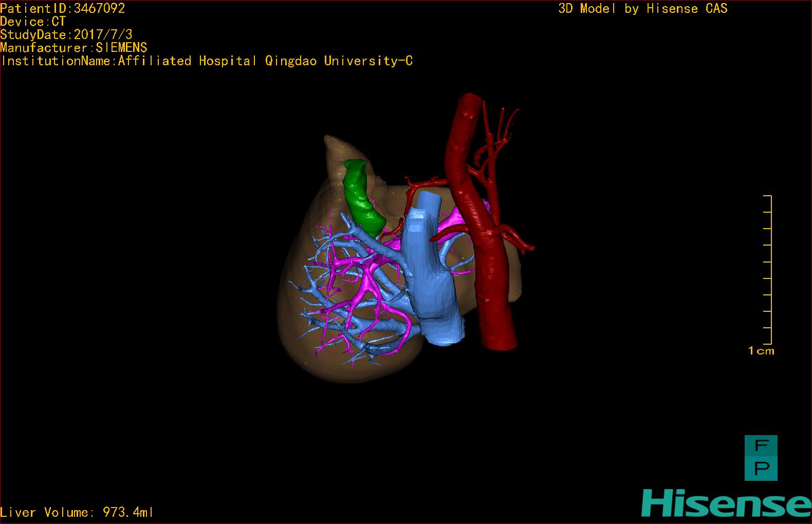The width and height of the screenshot is (812, 524).
Task: Click the "InstitutionName:Affiliated Hospital Qingdao University-C" text
Action: point(207,61)
